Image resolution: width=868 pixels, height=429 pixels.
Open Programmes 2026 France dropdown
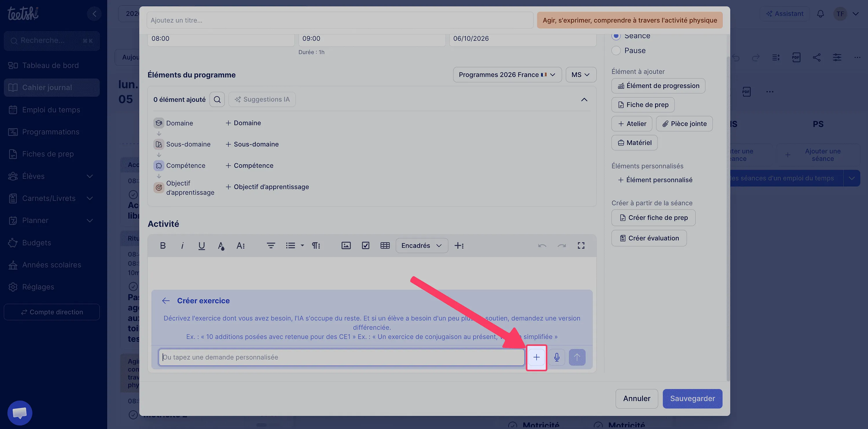pos(507,74)
